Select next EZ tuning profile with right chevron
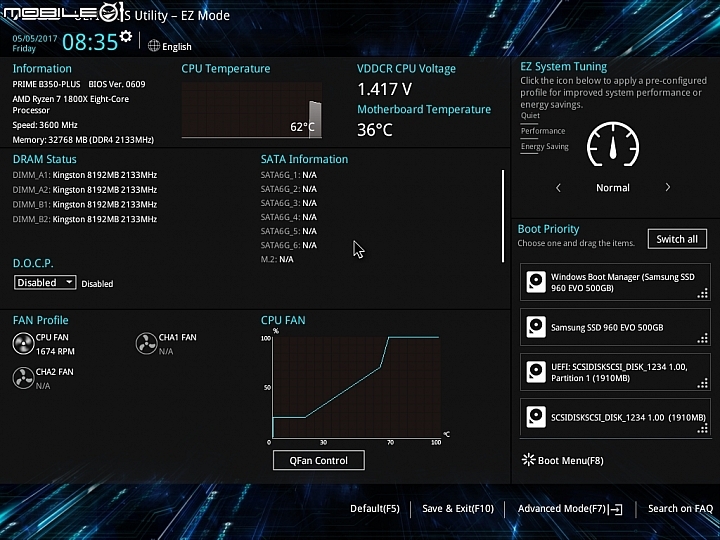This screenshot has height=540, width=720. 668,187
